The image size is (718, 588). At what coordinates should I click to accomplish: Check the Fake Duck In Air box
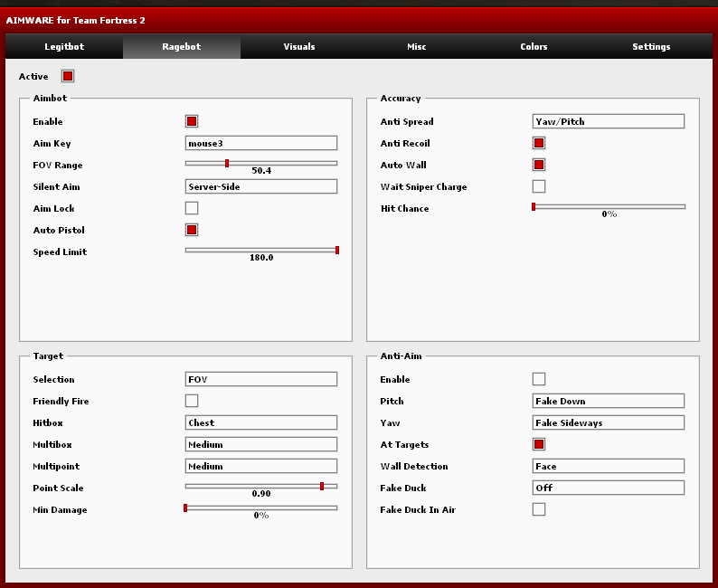pos(539,509)
